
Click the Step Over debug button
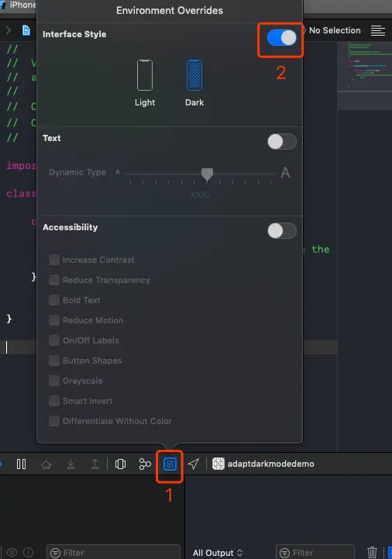[x=46, y=464]
